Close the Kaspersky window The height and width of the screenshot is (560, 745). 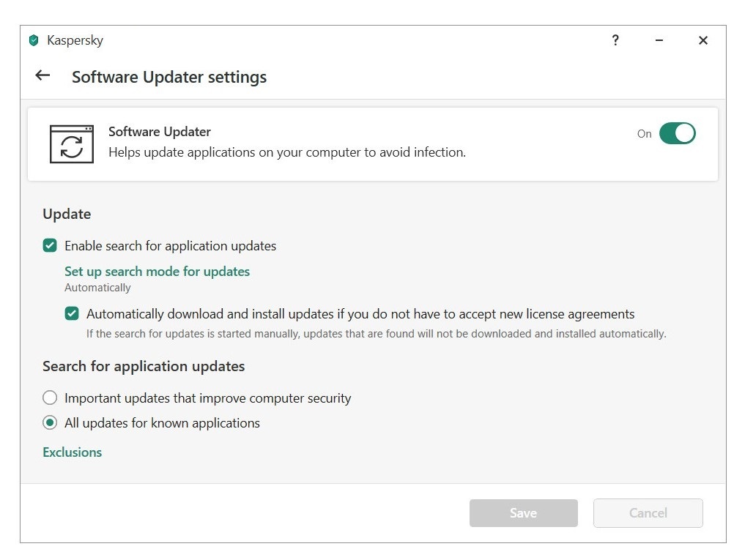point(703,40)
